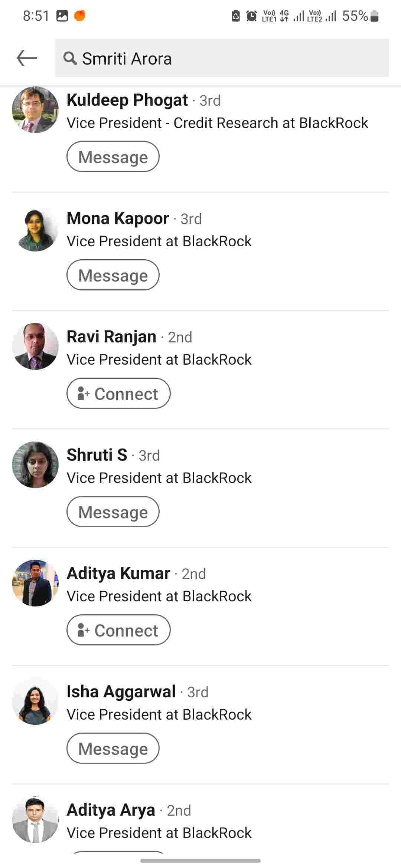Open Isha Aggarwal's profile photo

35,701
